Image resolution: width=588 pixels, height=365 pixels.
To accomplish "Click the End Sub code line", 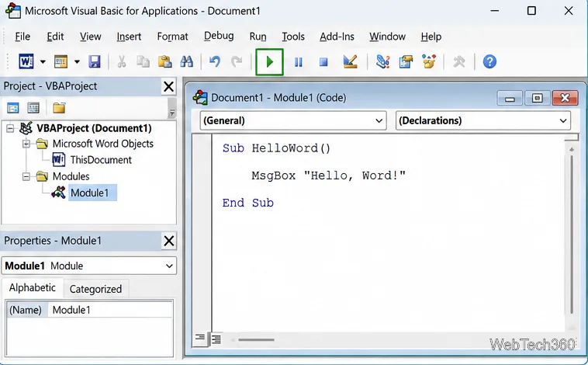I will [248, 203].
